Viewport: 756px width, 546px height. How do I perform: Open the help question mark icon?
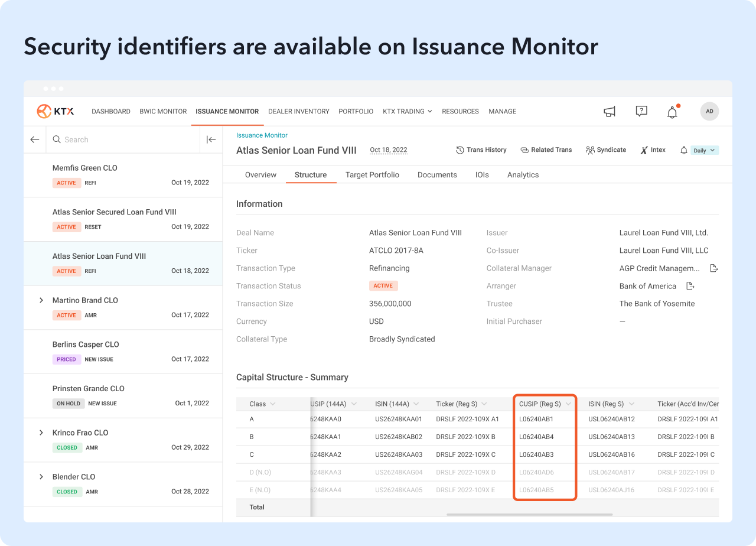pos(641,111)
